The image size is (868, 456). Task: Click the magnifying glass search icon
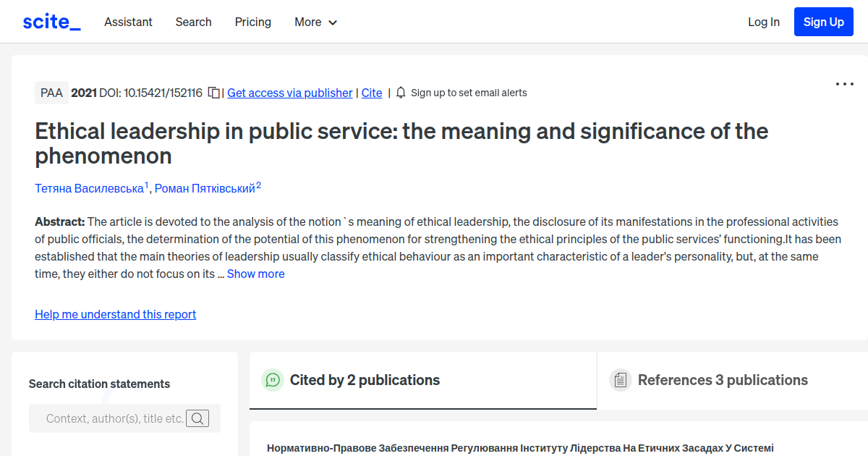tap(197, 418)
